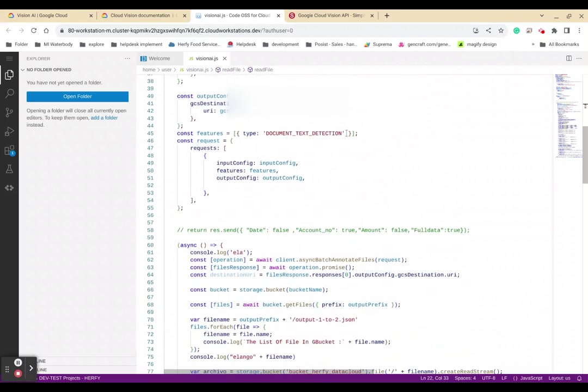Share this page from address bar
This screenshot has height=392, width=588.
488,30
